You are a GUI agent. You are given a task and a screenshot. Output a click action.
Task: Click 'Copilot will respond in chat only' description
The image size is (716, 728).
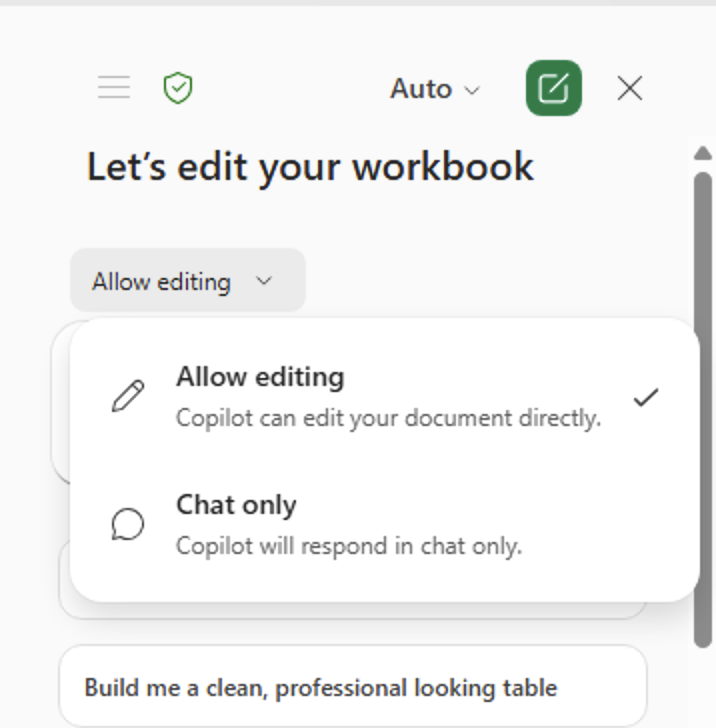click(348, 546)
